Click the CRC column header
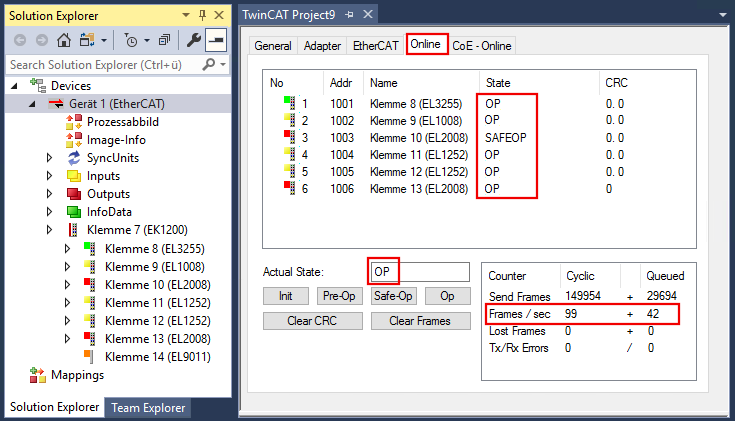This screenshot has height=422, width=736. coord(616,83)
